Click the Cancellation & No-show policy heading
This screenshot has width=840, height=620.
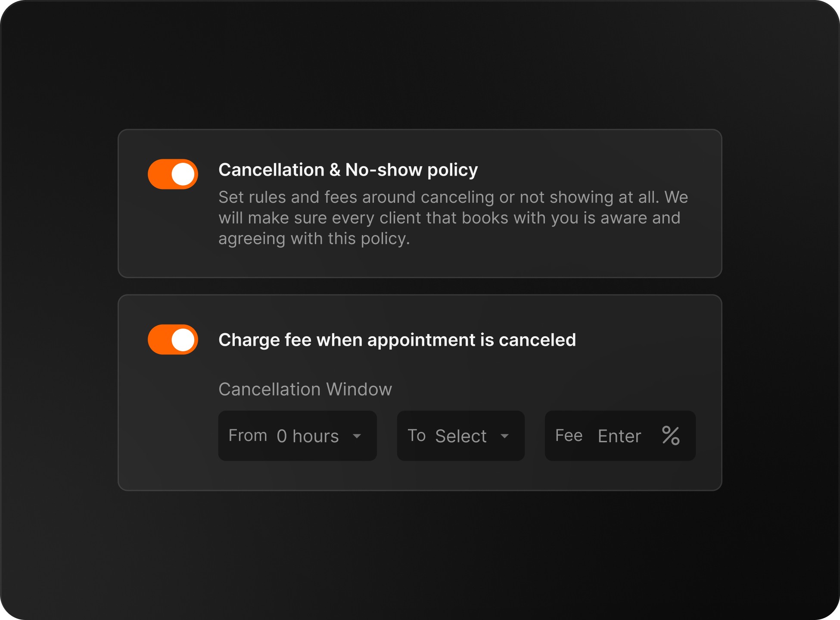click(x=348, y=170)
